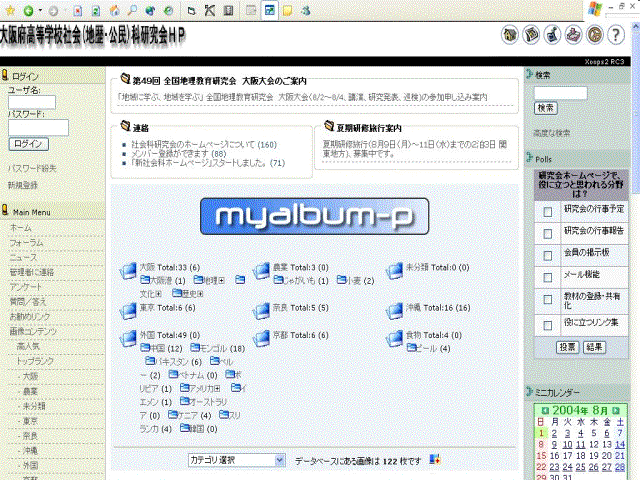Click the album icon beside 京都 Total:6
The height and width of the screenshot is (480, 640).
(261, 338)
